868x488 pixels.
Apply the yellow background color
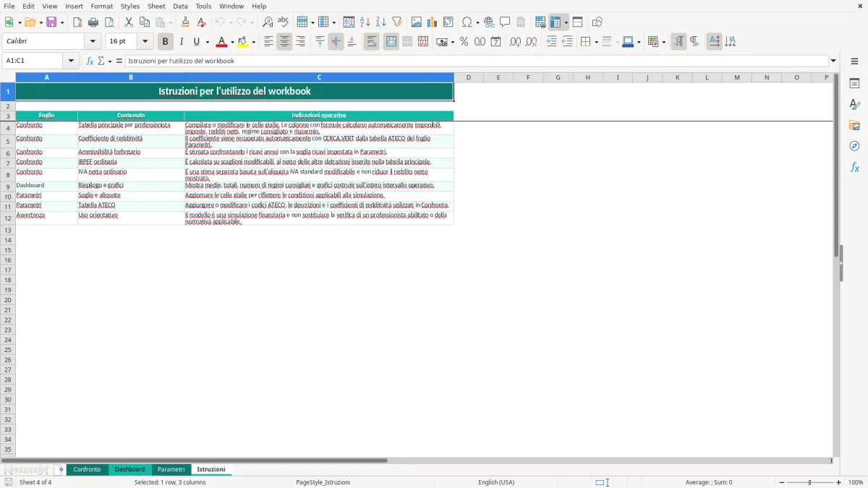pos(243,42)
